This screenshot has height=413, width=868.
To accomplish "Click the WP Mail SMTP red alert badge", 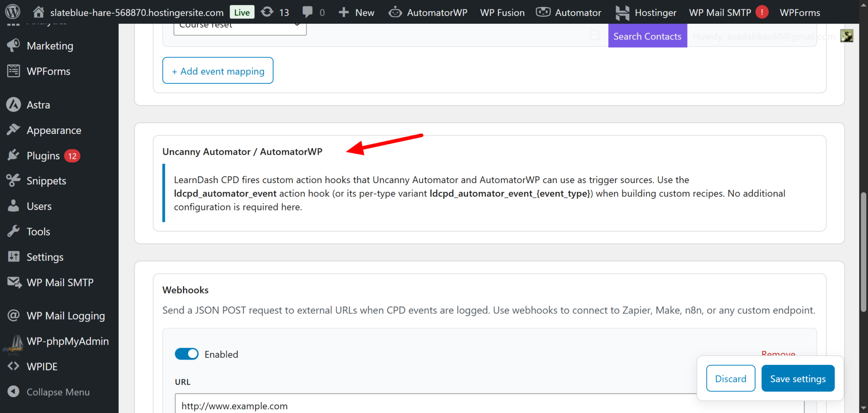I will (x=762, y=12).
